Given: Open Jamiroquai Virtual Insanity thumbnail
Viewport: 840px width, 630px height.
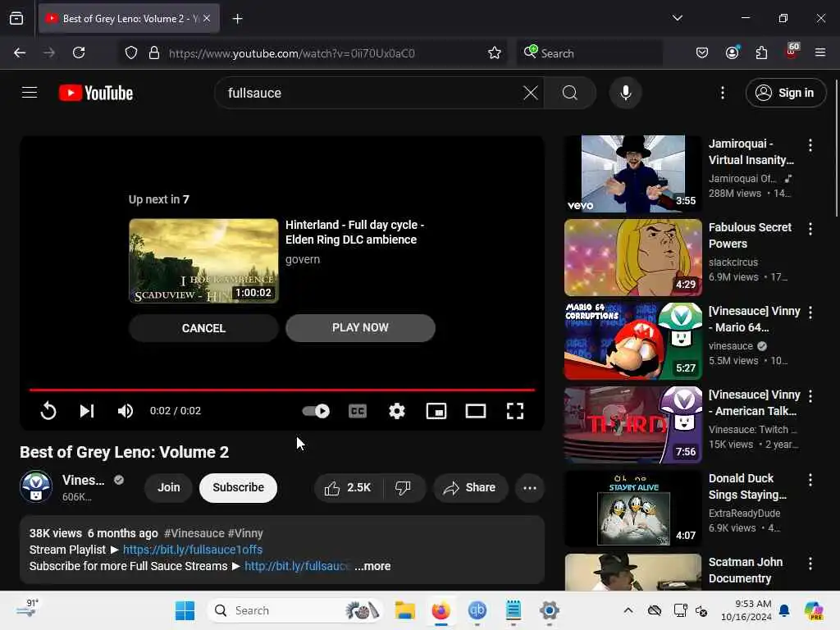Looking at the screenshot, I should tap(632, 174).
